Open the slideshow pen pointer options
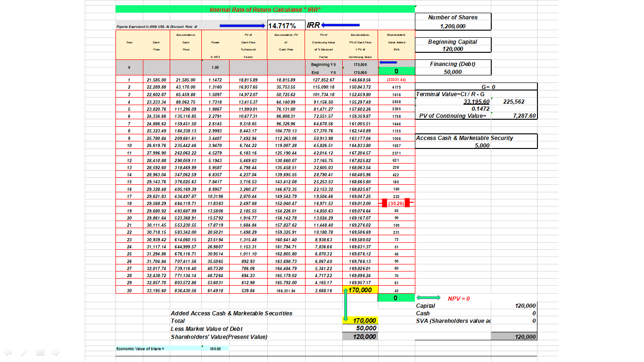 point(24,352)
